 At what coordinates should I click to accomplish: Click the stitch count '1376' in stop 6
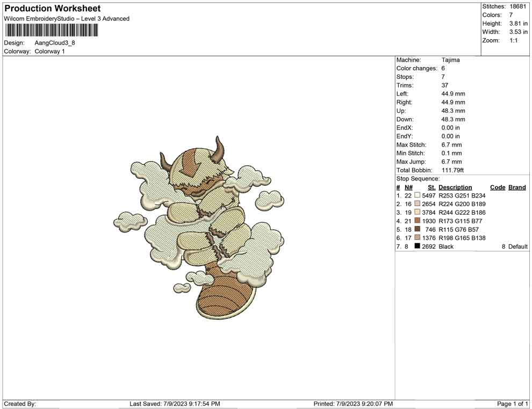(x=429, y=238)
